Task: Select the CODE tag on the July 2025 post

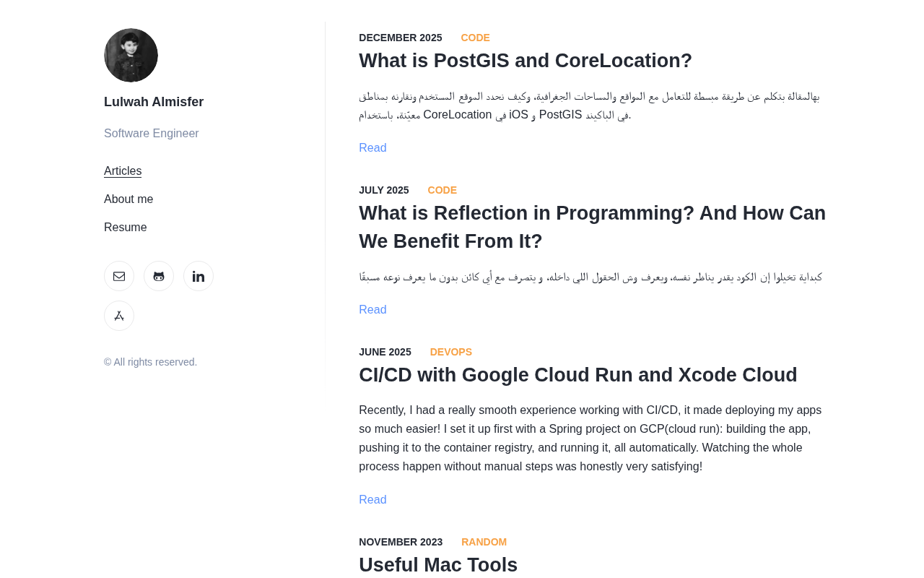Action: tap(442, 190)
